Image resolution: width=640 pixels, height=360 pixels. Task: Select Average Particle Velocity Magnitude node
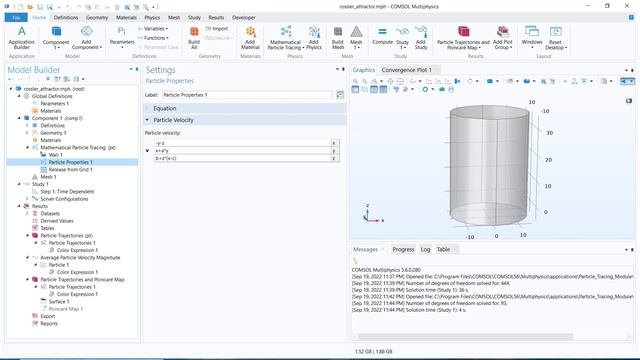[80, 258]
